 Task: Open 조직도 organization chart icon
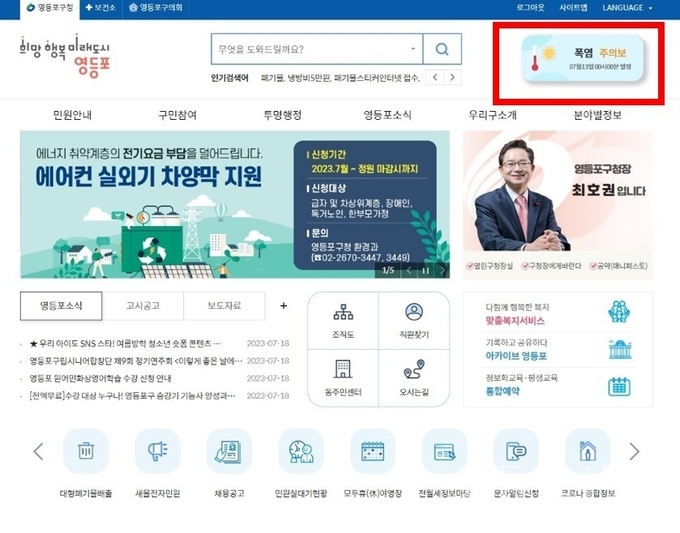(x=344, y=321)
